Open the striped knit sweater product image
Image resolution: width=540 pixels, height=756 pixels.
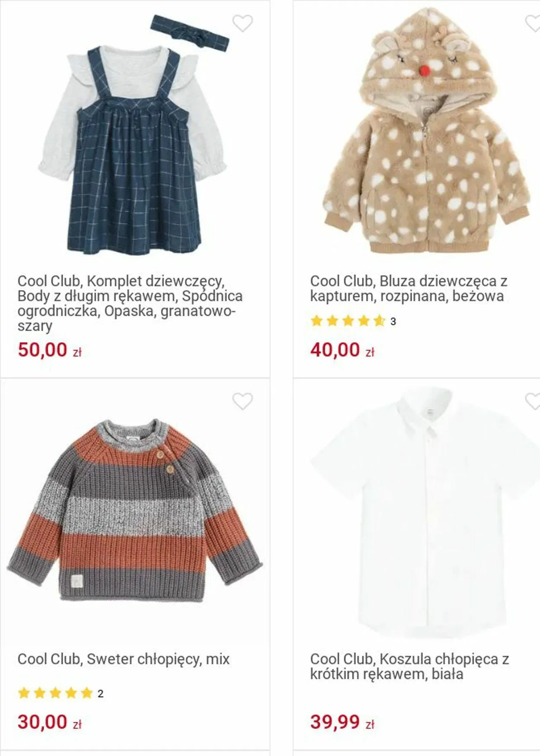(x=135, y=510)
